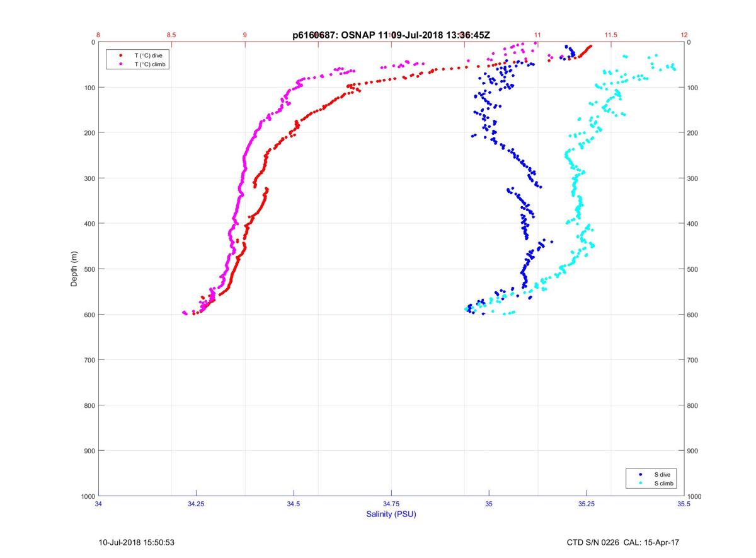Click the plot title p6160687 OSNAP
Viewport: 756px width, 558px height.
point(391,36)
